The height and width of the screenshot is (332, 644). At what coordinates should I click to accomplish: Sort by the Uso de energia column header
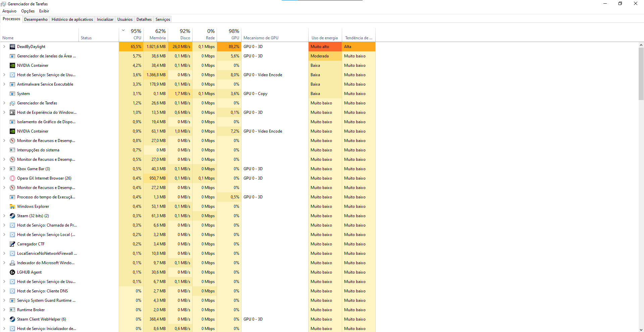point(325,35)
